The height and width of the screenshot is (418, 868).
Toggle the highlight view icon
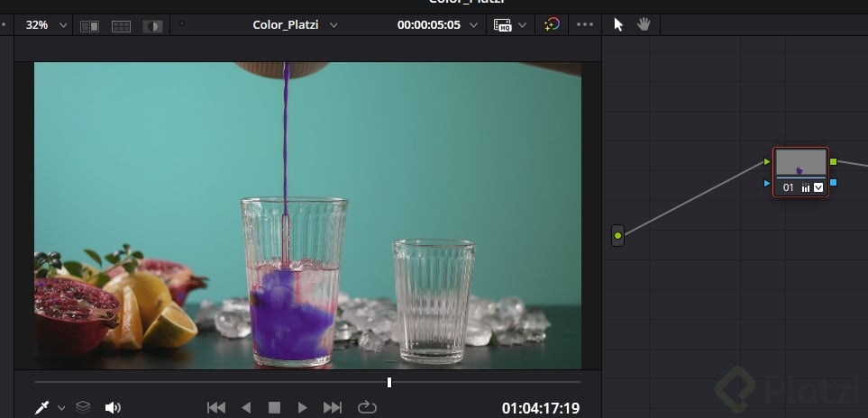click(152, 25)
